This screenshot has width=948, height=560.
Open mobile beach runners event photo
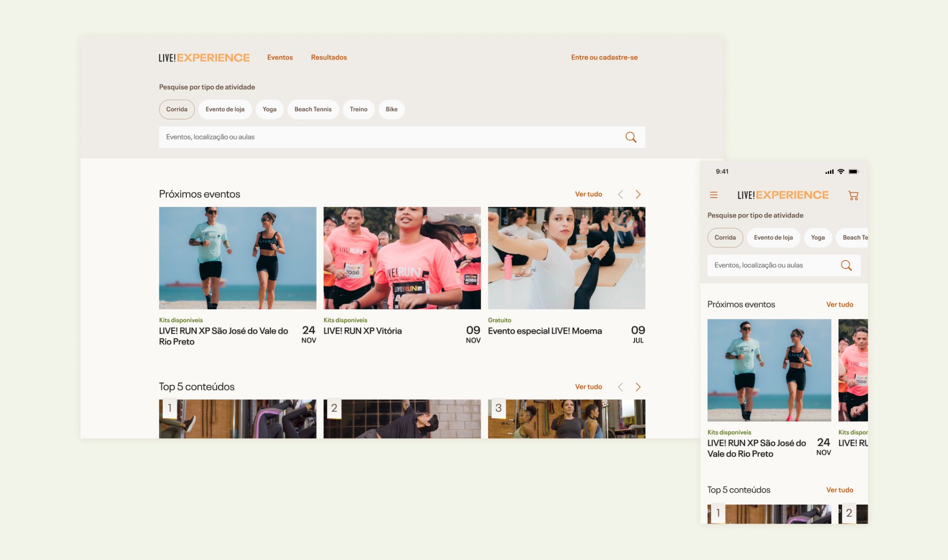click(769, 370)
